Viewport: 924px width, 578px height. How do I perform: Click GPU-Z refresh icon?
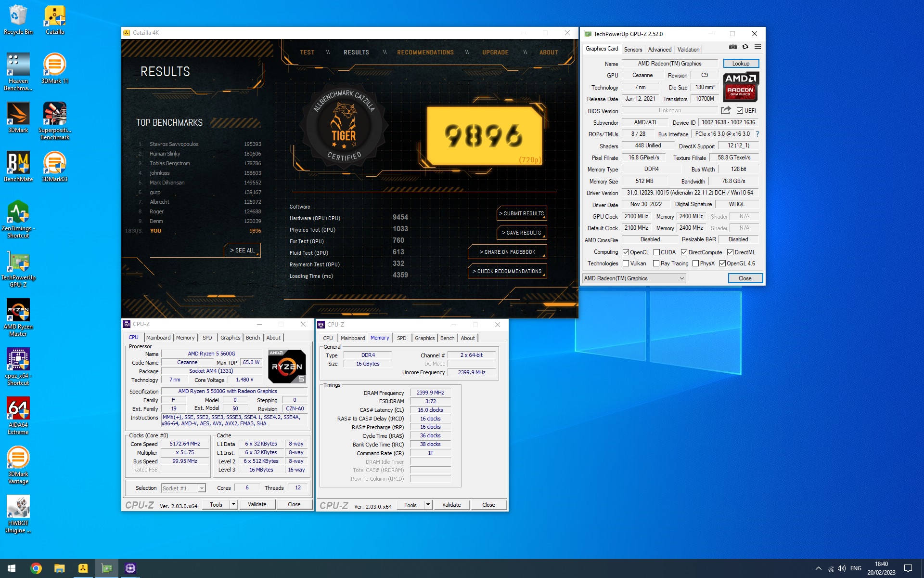coord(745,47)
